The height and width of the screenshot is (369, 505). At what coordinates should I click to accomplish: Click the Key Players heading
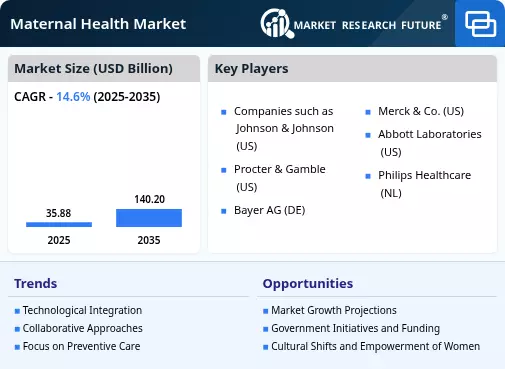click(x=251, y=69)
